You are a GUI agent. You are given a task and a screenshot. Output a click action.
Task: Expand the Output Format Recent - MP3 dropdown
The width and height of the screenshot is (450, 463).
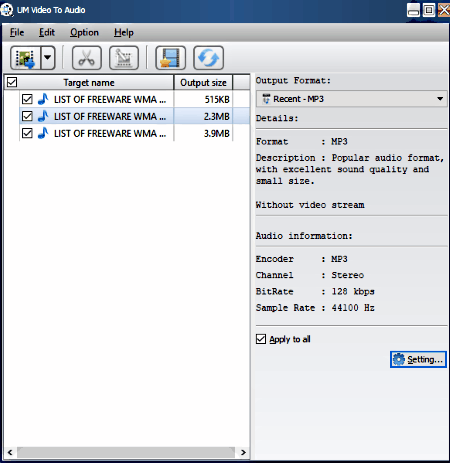click(351, 99)
